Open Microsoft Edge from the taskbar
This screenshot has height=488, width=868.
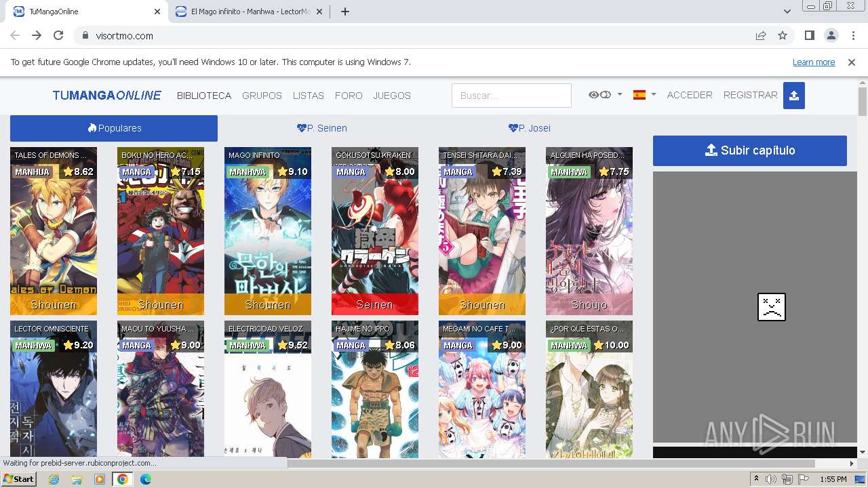coord(146,479)
